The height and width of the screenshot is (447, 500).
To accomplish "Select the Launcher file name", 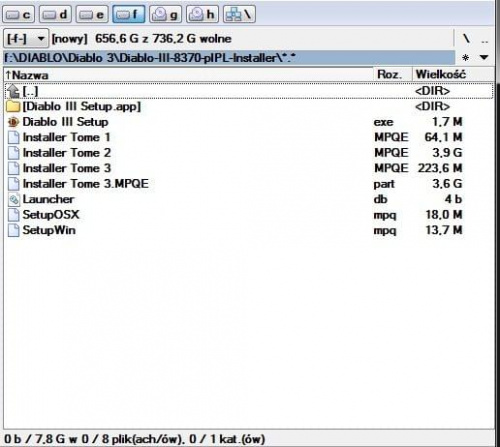I will coord(48,199).
